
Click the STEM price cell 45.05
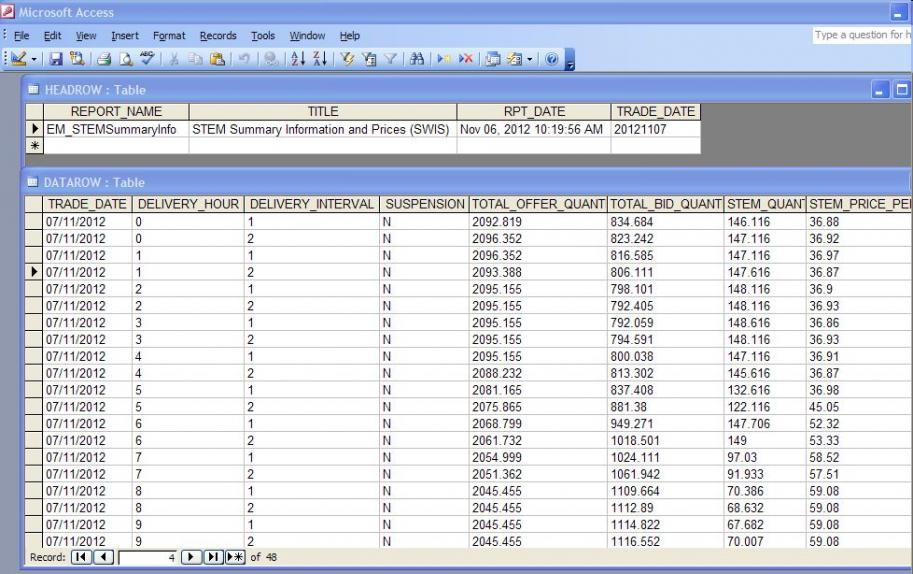click(859, 407)
